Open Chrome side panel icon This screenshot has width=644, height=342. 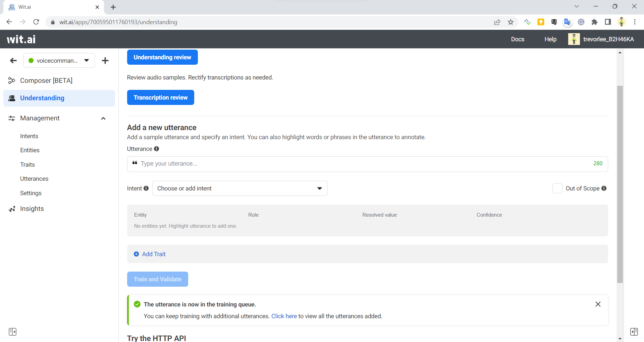[608, 22]
